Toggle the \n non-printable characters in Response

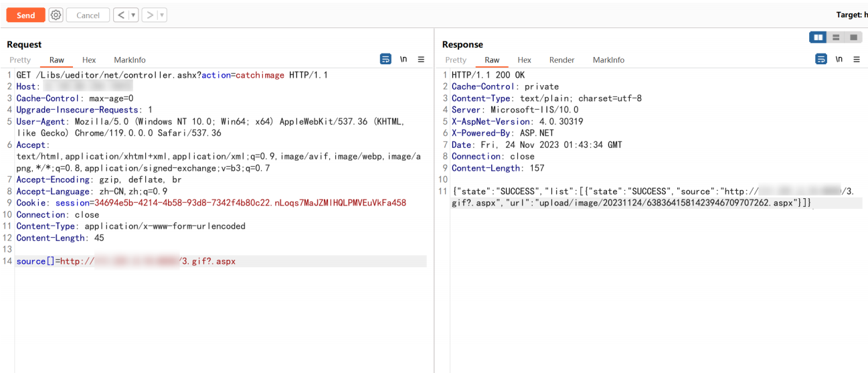pos(839,60)
